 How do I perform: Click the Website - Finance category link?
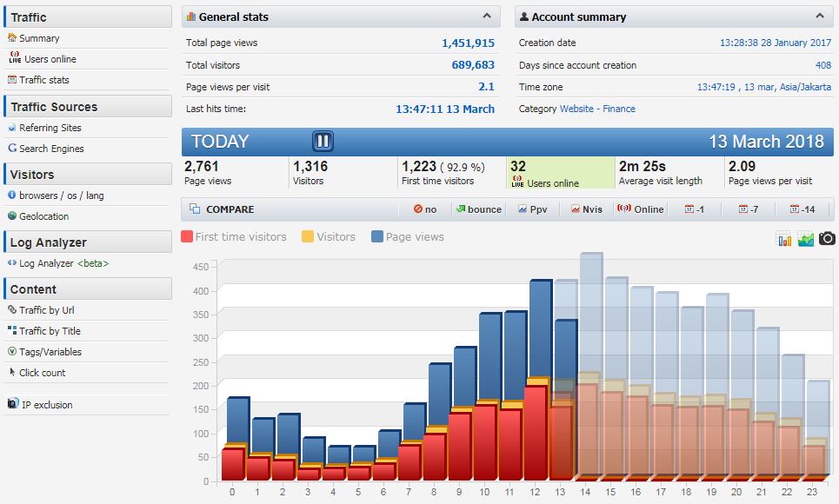[x=597, y=109]
